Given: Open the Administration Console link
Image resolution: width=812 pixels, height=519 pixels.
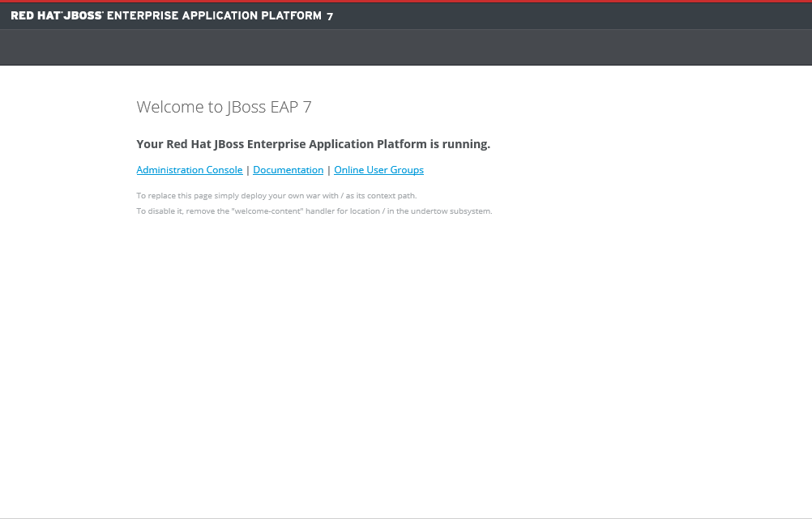Looking at the screenshot, I should click(x=190, y=170).
